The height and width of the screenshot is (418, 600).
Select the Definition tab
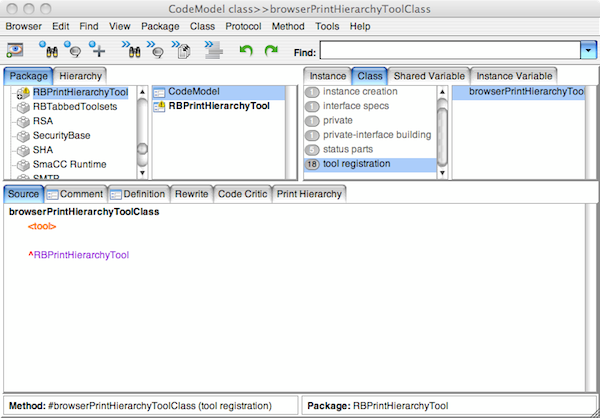coord(139,194)
